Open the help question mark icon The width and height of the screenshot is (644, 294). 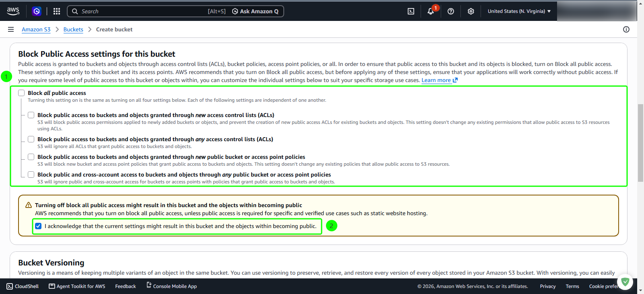click(x=451, y=11)
